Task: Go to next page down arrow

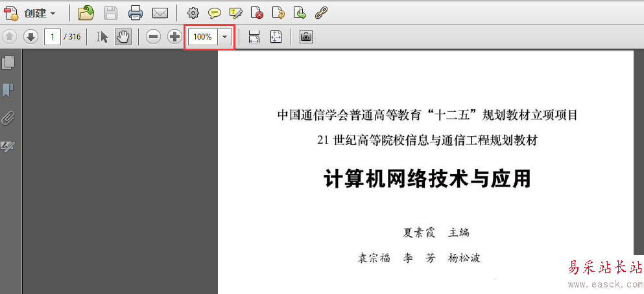Action: pyautogui.click(x=30, y=37)
